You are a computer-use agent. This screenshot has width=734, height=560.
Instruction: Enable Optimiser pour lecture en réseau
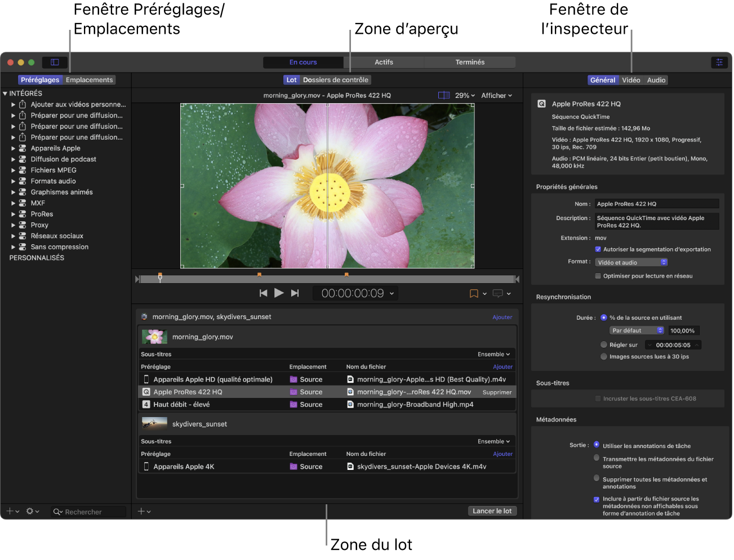pyautogui.click(x=598, y=276)
